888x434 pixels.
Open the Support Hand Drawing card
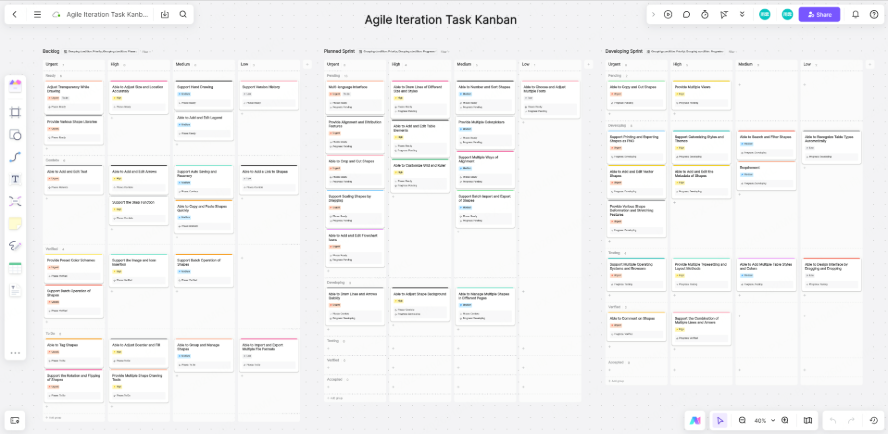(x=203, y=94)
